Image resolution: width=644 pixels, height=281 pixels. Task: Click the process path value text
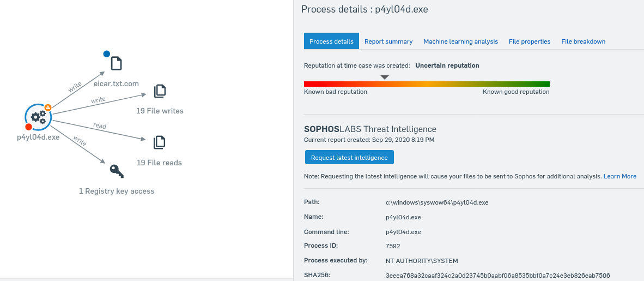pyautogui.click(x=436, y=202)
